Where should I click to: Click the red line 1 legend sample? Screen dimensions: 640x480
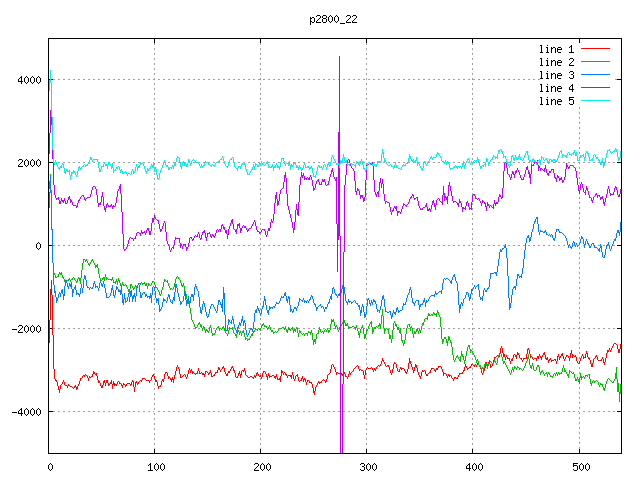595,49
